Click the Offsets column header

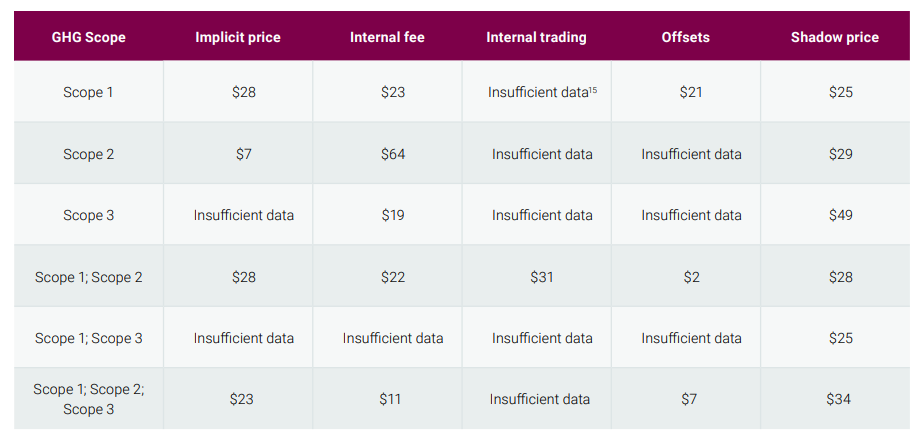(686, 38)
